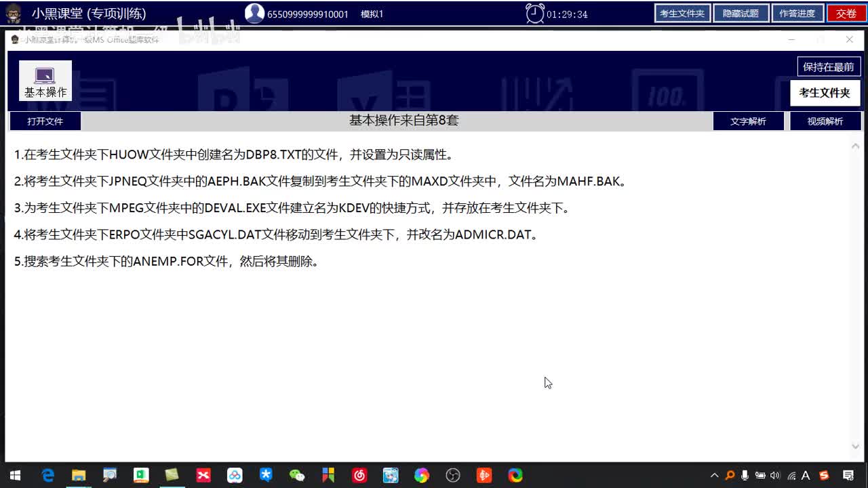Open the blue asterisk app on taskbar
This screenshot has height=488, width=868.
pyautogui.click(x=266, y=475)
